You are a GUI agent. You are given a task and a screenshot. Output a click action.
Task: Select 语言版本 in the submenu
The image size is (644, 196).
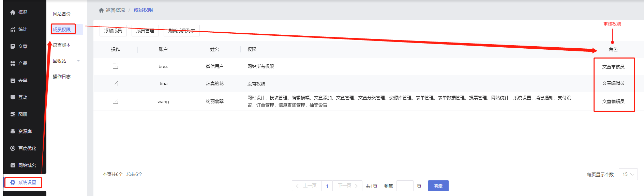(62, 45)
